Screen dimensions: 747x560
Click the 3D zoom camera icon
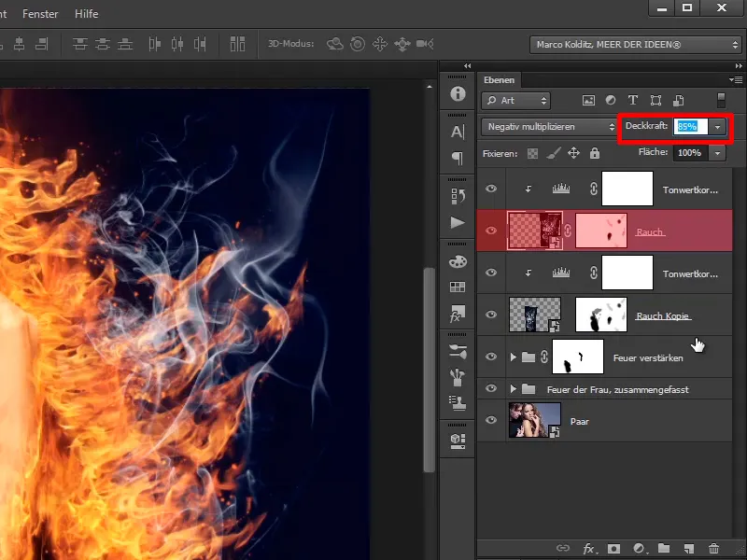point(425,44)
